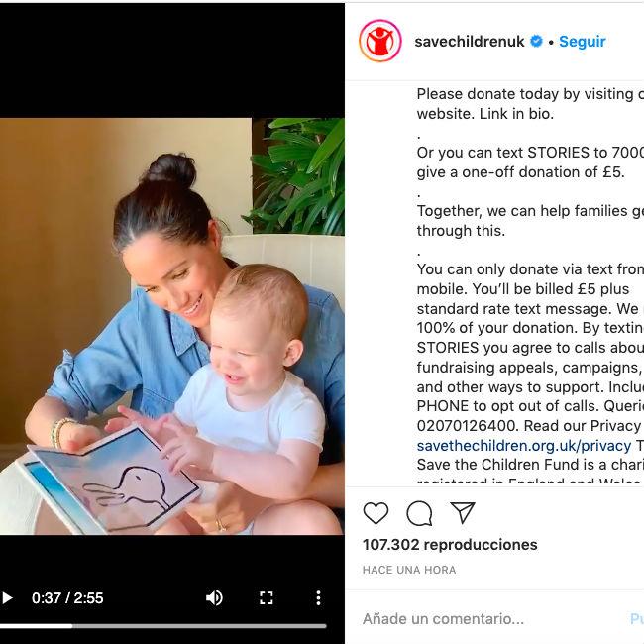Click the HACE UNA HORA timestamp
The image size is (644, 644).
point(409,570)
